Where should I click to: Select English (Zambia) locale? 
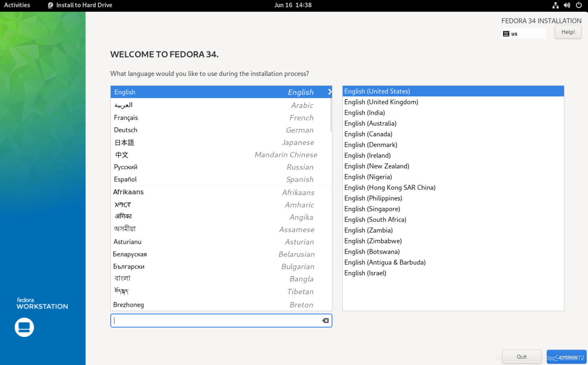point(453,230)
